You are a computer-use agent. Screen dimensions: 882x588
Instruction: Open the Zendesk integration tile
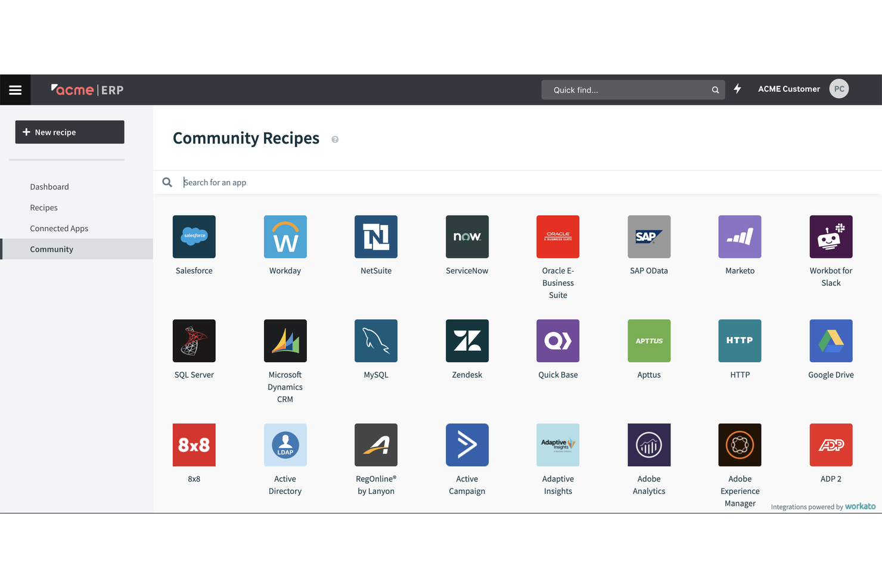point(467,341)
